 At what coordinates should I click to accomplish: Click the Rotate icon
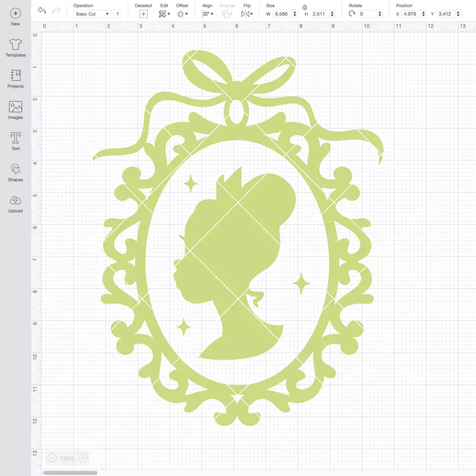352,14
